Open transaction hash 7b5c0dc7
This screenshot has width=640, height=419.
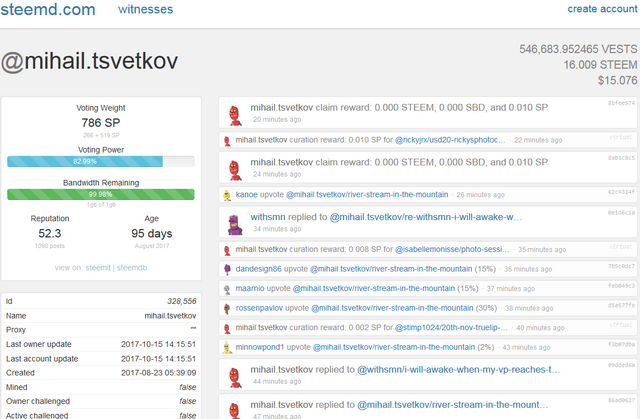tap(621, 266)
